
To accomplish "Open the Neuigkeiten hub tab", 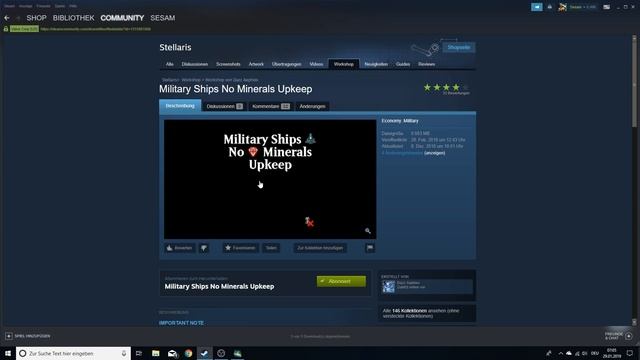I will (376, 64).
